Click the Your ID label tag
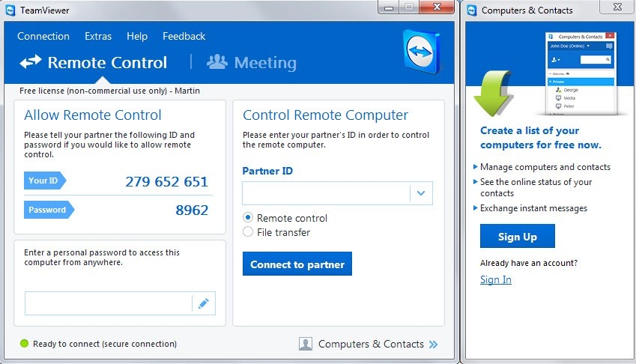This screenshot has width=636, height=364. pos(45,181)
